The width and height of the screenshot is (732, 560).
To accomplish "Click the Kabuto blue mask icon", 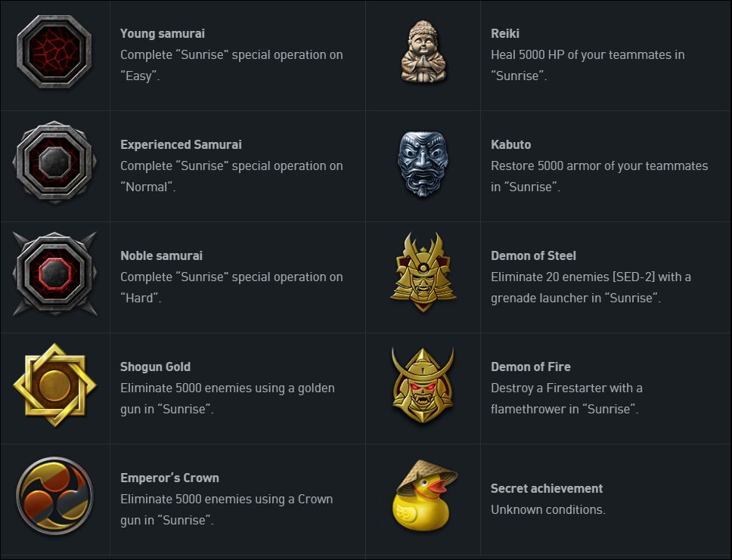I will 423,163.
